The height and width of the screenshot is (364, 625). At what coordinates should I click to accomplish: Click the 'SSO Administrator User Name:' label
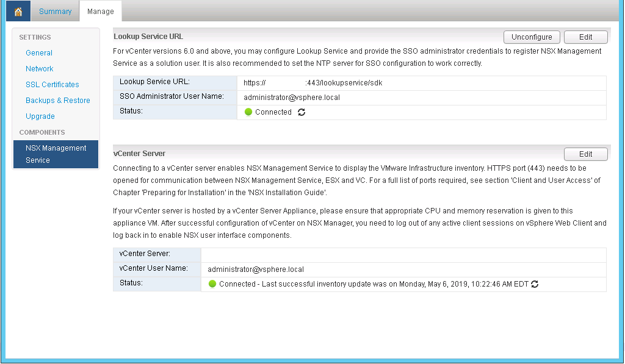172,96
